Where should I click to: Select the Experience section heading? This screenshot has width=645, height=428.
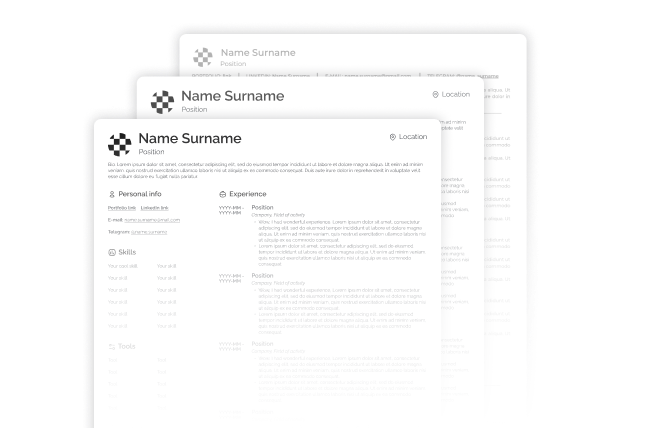pos(248,194)
